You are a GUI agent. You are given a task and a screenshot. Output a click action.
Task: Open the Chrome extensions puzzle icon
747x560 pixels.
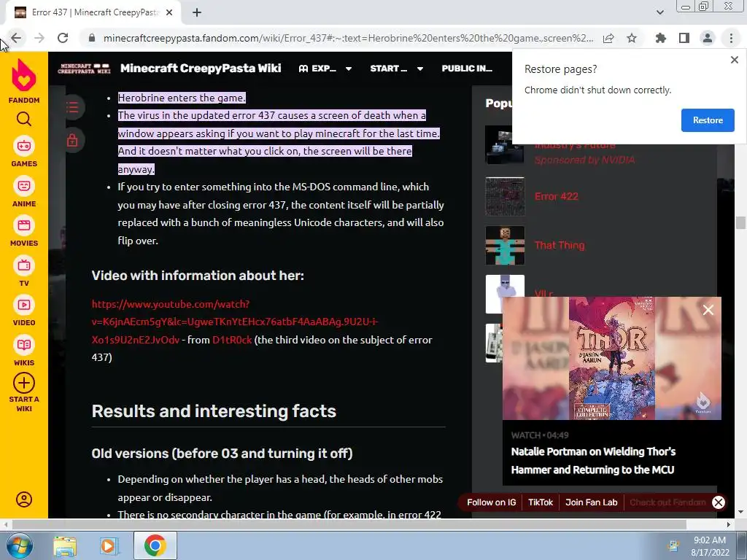coord(661,38)
